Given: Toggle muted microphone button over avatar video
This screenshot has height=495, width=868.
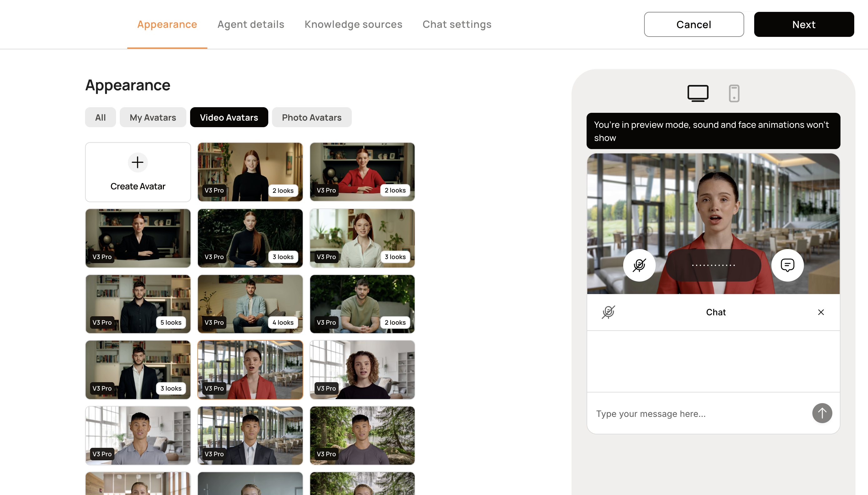Looking at the screenshot, I should click(639, 265).
